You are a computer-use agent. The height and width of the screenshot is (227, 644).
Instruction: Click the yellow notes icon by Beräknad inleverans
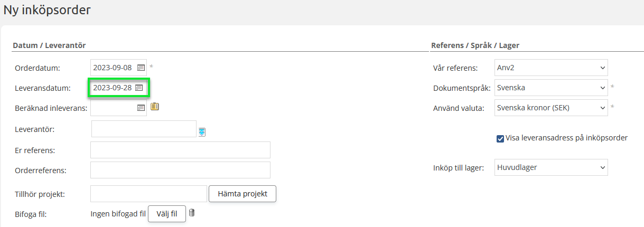pyautogui.click(x=154, y=107)
